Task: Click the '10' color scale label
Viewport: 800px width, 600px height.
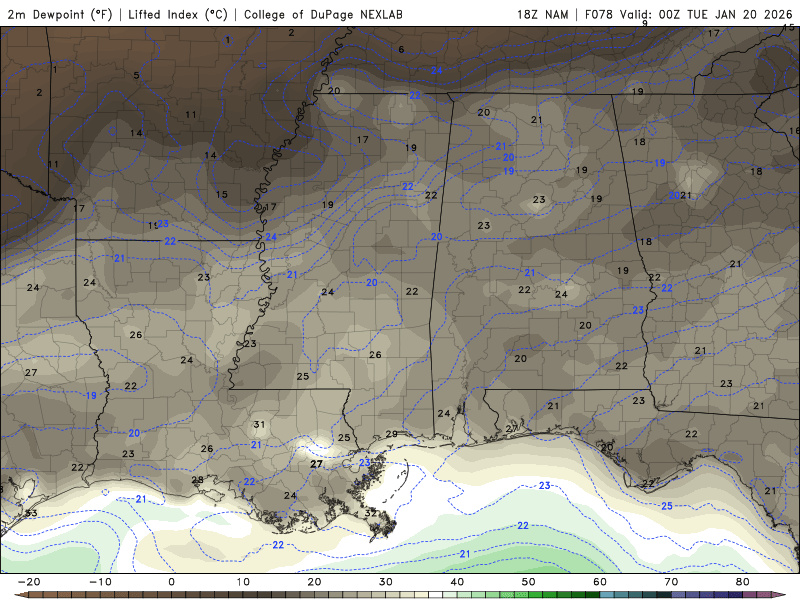Action: pyautogui.click(x=243, y=582)
